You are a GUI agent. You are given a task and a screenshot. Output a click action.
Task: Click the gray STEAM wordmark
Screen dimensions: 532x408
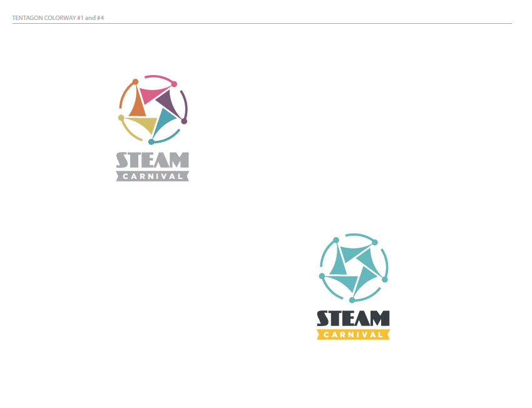[152, 160]
